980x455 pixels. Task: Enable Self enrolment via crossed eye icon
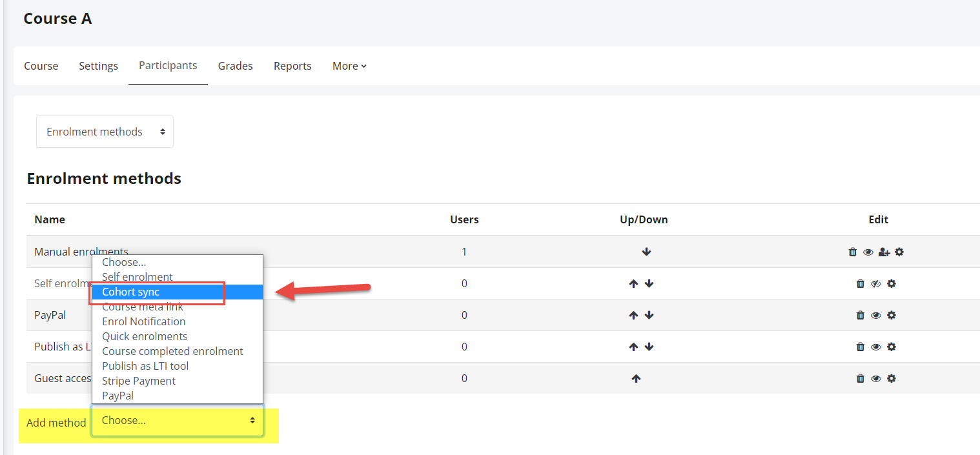876,283
